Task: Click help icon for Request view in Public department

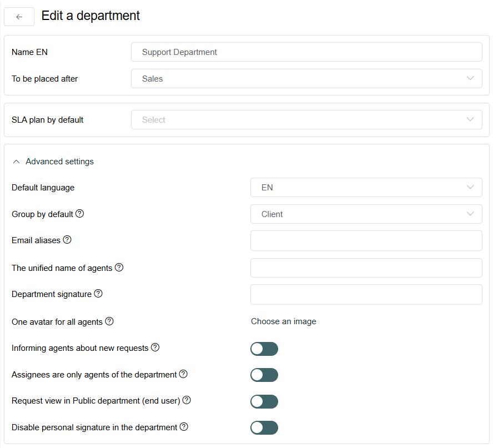Action: coord(187,400)
